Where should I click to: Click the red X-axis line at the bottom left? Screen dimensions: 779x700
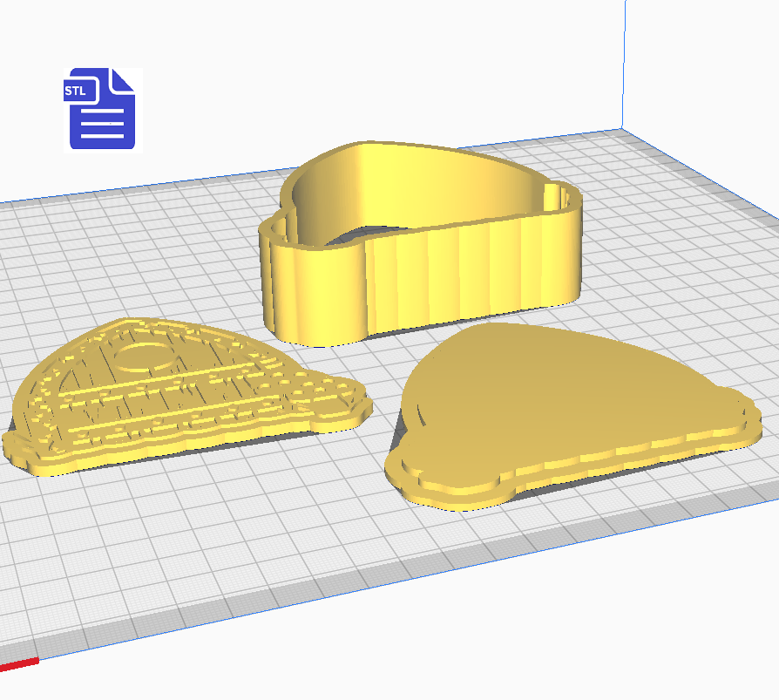pyautogui.click(x=19, y=665)
